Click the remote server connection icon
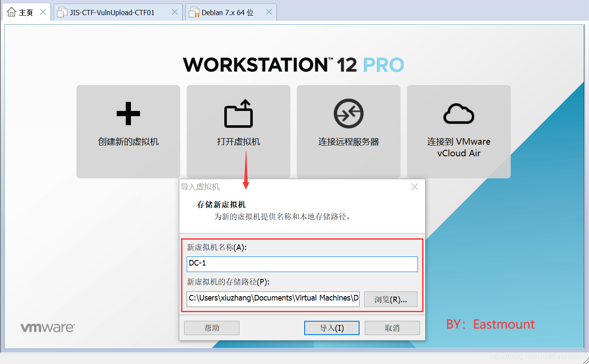The width and height of the screenshot is (589, 364). point(349,114)
